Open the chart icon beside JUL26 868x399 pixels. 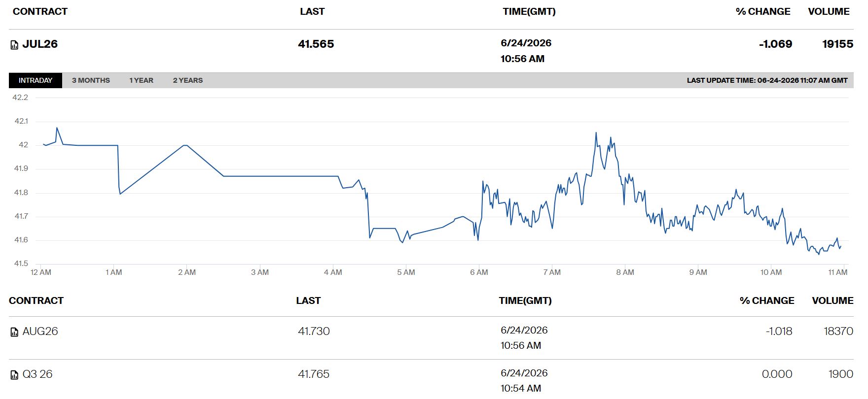(x=14, y=45)
